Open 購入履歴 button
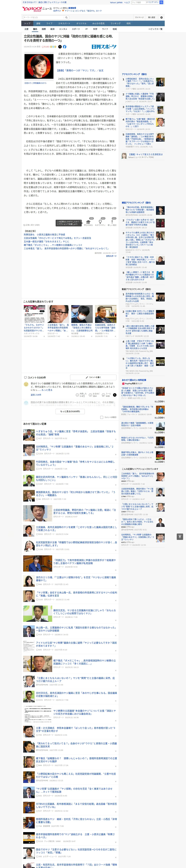 pyautogui.click(x=152, y=17)
